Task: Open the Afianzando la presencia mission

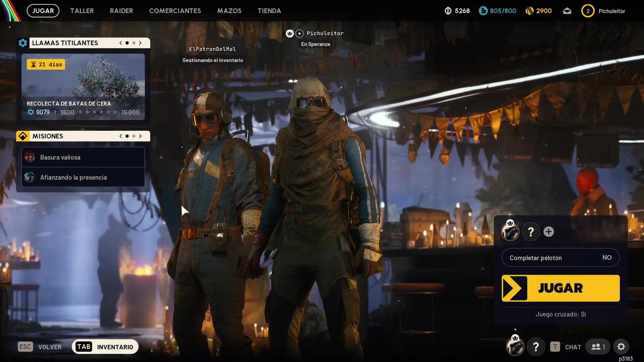Action: [x=83, y=177]
